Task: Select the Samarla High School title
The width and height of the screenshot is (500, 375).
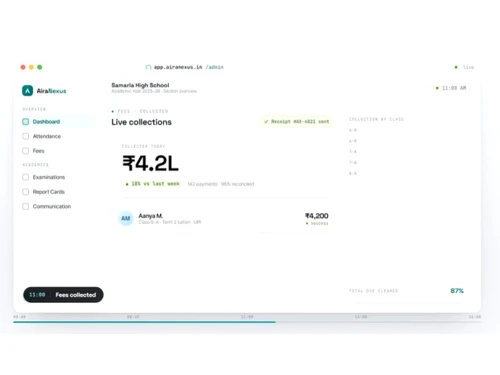Action: point(140,85)
